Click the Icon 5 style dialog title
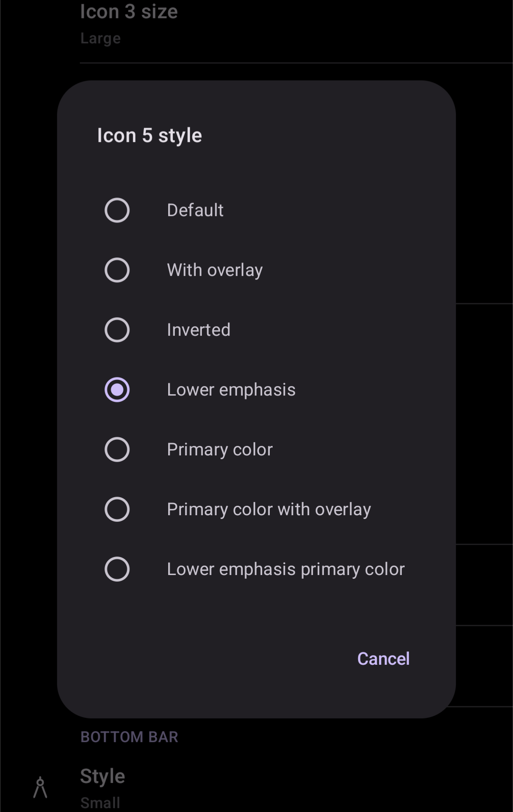This screenshot has width=513, height=812. point(150,136)
